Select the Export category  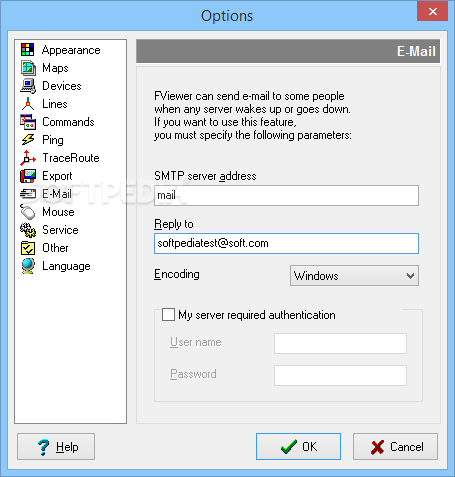click(57, 176)
